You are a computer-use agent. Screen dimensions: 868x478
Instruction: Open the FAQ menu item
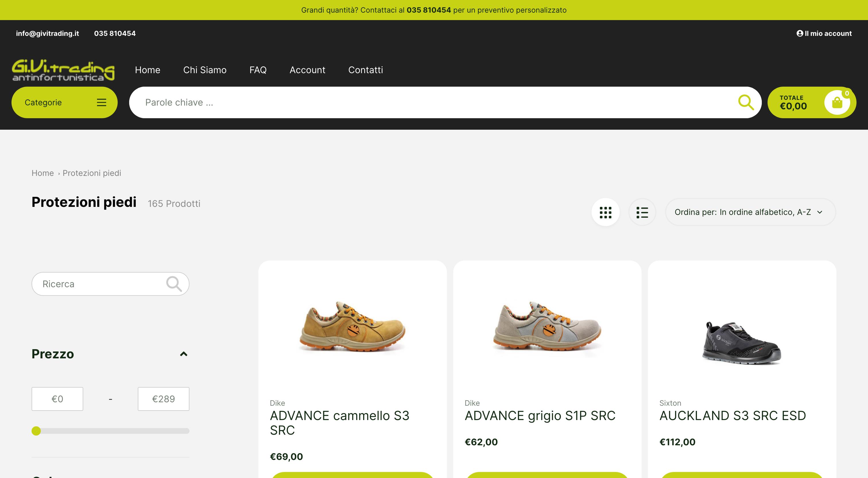[258, 70]
